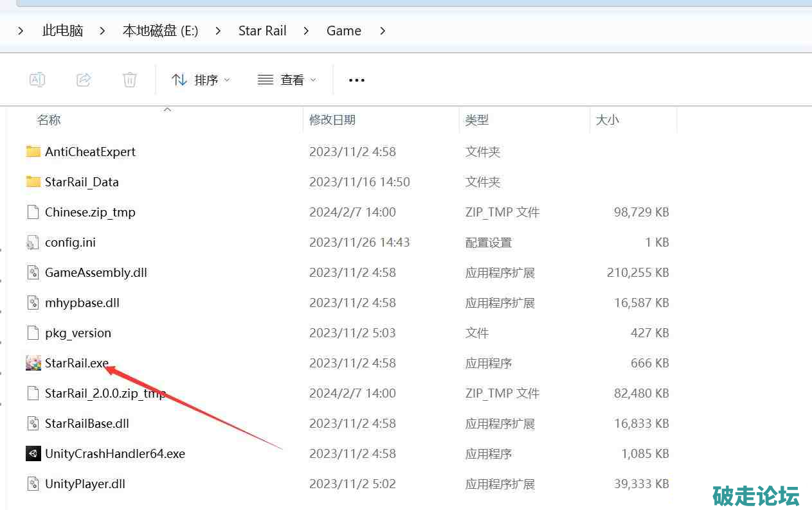This screenshot has height=510, width=812.
Task: Select the config.ini settings file icon
Action: (x=33, y=242)
